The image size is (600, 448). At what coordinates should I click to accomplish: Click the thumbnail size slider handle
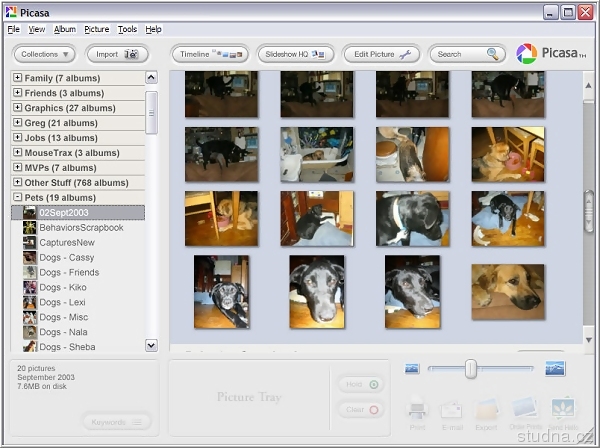click(470, 369)
